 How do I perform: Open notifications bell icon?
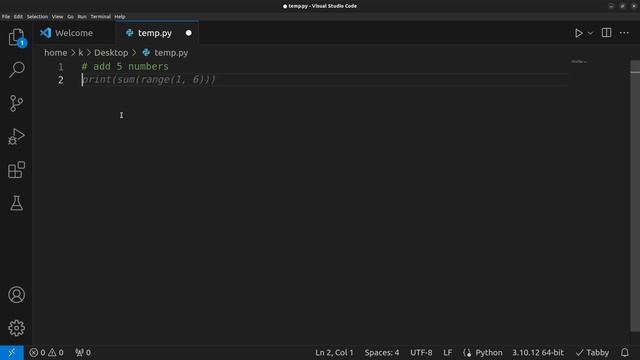(x=625, y=352)
